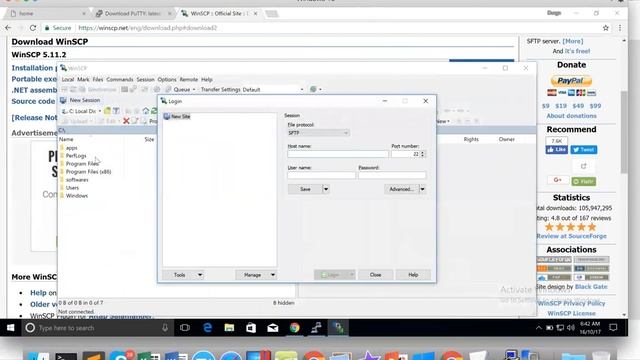This screenshot has height=360, width=640.
Task: Switch to the Home browser tab
Action: (x=47, y=13)
